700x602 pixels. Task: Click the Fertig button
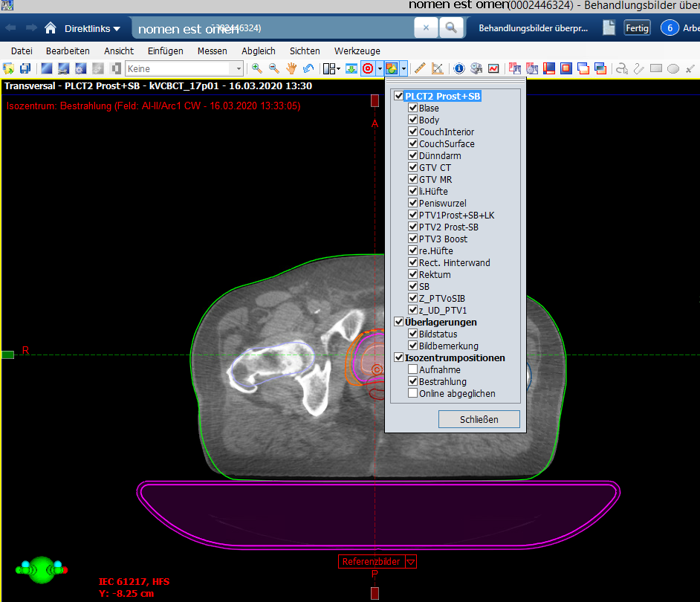[x=637, y=28]
